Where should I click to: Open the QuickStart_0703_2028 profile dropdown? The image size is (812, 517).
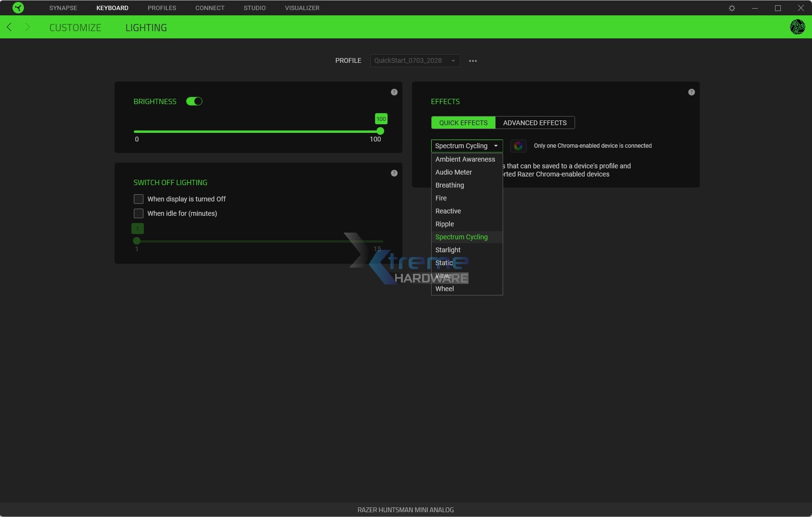(415, 60)
